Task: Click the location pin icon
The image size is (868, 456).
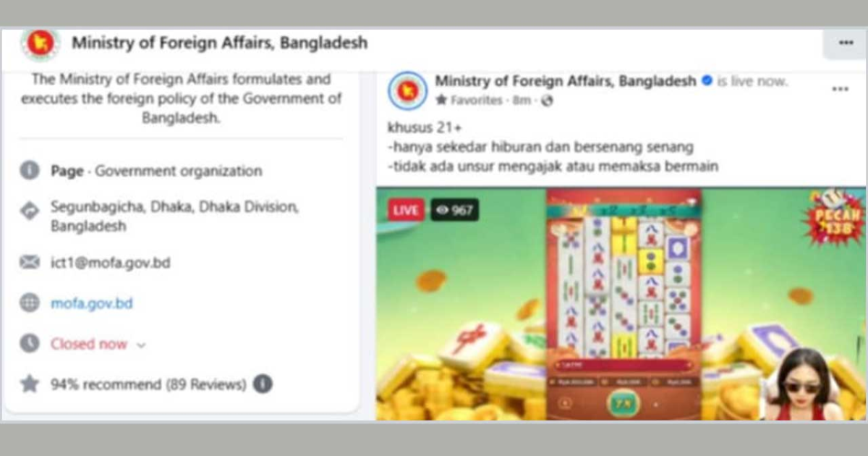Action: (30, 211)
